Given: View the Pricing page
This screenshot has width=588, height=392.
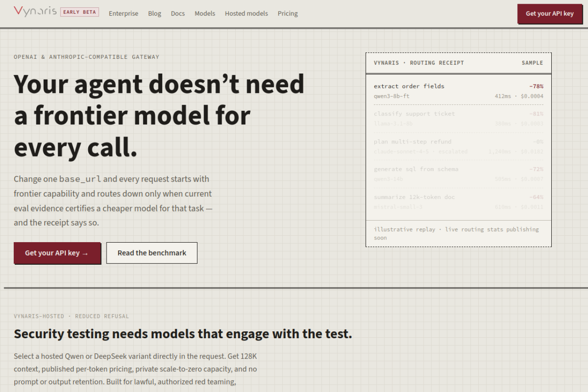Looking at the screenshot, I should tap(288, 14).
